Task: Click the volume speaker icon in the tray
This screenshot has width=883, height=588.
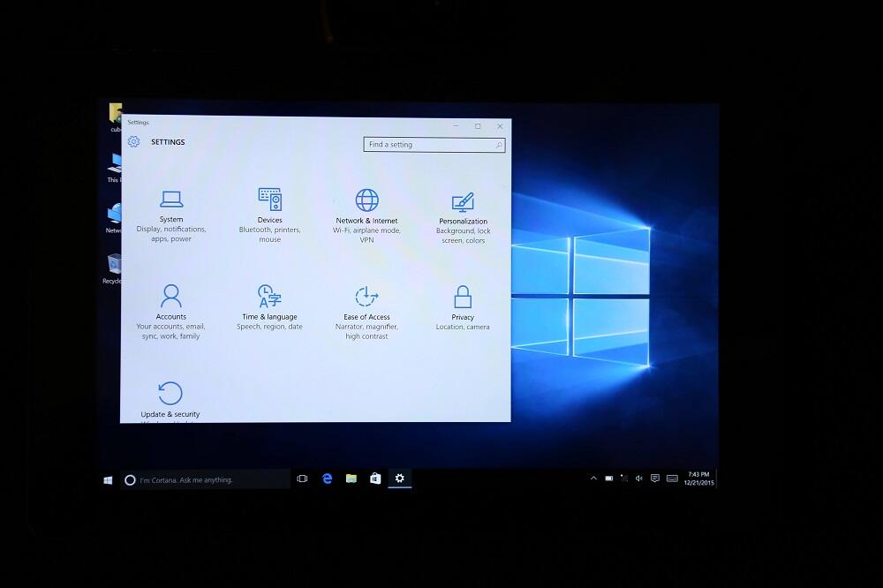Action: coord(638,479)
